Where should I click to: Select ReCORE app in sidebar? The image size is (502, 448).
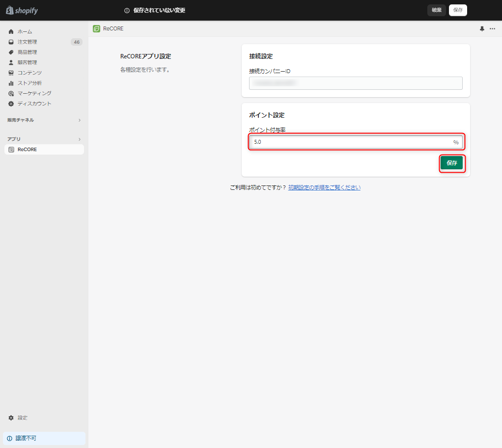(x=44, y=149)
